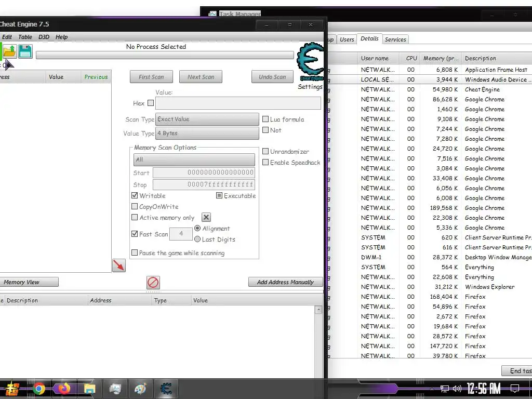The image size is (532, 399).
Task: Click the Previous column header
Action: [x=96, y=77]
